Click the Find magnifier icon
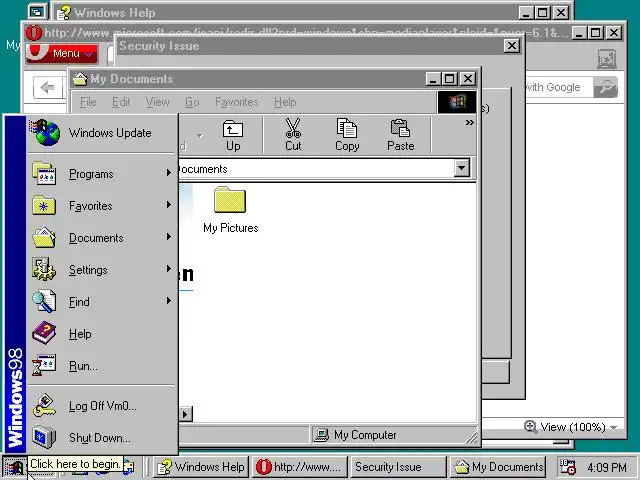Image resolution: width=640 pixels, height=480 pixels. pyautogui.click(x=44, y=301)
